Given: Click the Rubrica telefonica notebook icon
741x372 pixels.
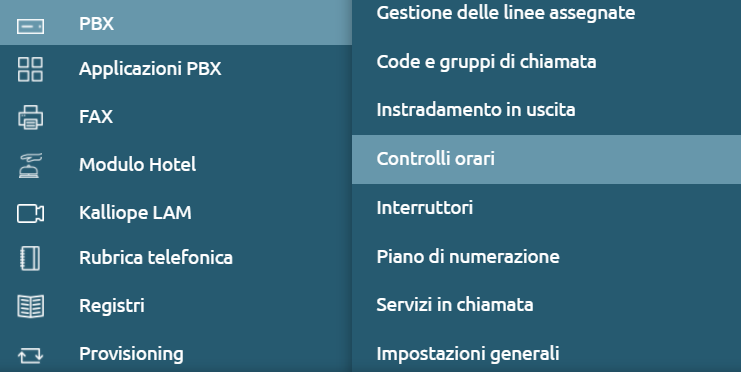Looking at the screenshot, I should (30, 259).
